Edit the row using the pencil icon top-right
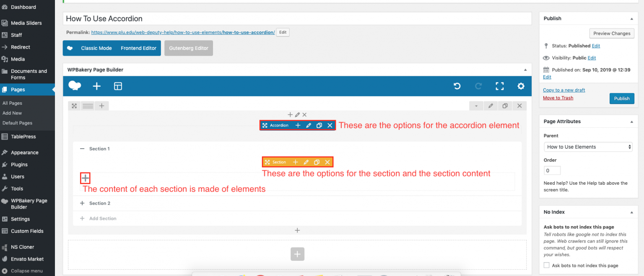 tap(491, 106)
